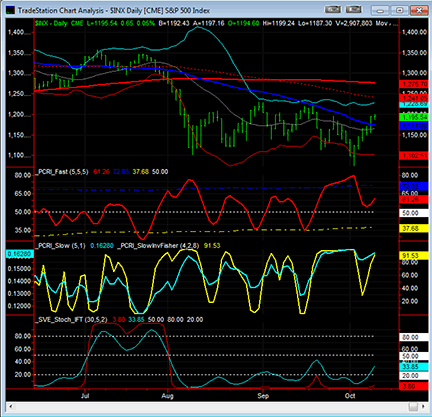
Task: Click the horizontal scrollbar thumb
Action: click(x=413, y=407)
